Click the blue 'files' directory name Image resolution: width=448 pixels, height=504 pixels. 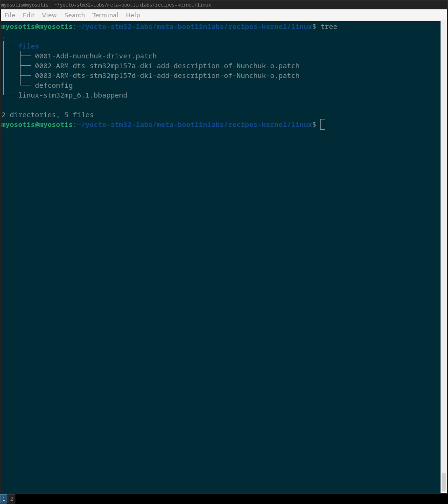coord(28,46)
